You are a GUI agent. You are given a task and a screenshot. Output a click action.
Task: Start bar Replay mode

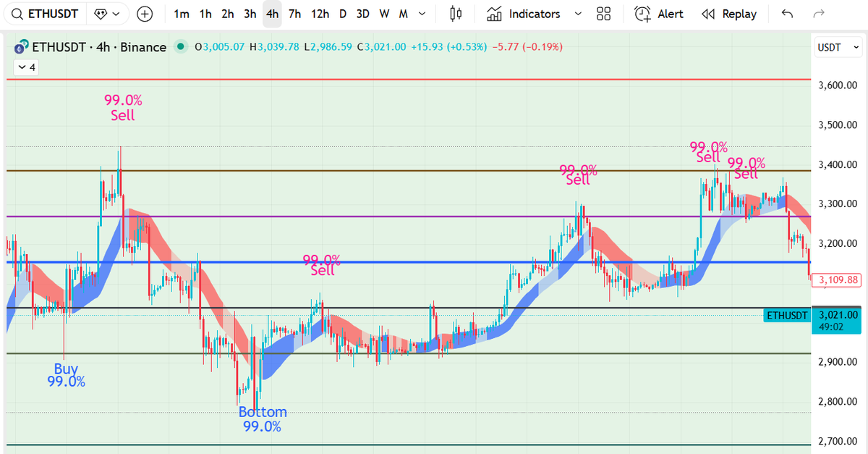729,14
